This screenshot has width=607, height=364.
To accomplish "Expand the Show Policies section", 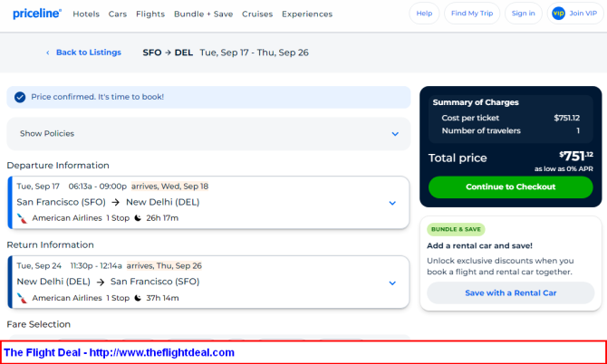I will click(208, 134).
